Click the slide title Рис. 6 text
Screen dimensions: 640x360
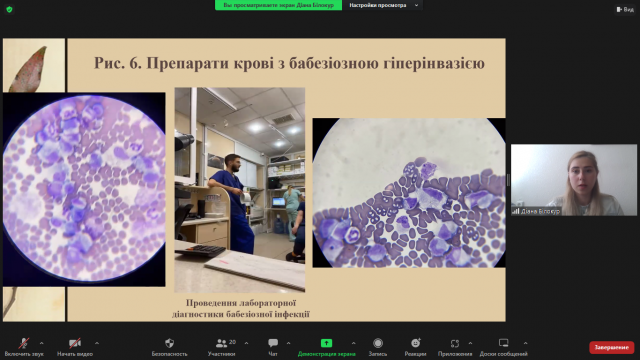[289, 63]
